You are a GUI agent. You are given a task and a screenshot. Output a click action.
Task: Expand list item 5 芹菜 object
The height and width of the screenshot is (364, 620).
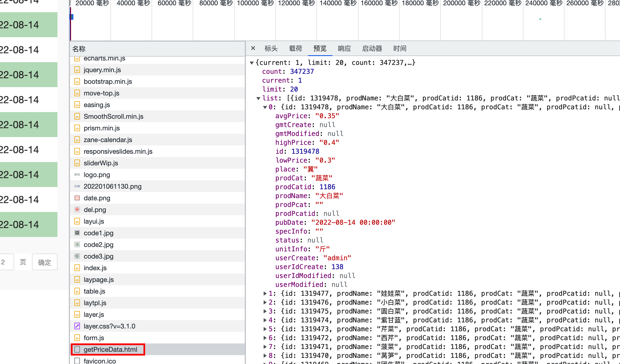pyautogui.click(x=265, y=329)
